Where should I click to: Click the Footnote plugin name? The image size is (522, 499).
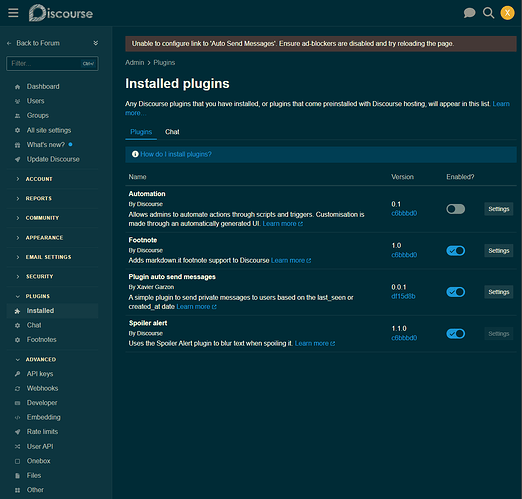[x=143, y=240]
